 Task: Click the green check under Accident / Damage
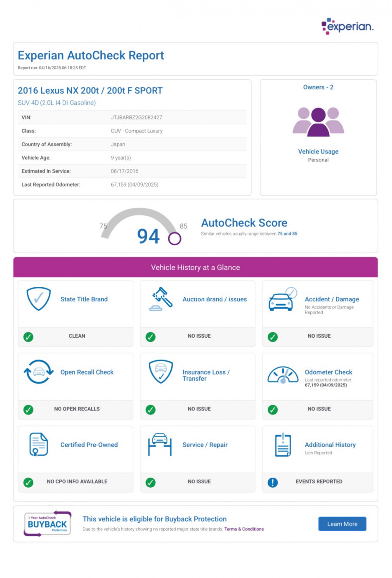[x=273, y=337]
